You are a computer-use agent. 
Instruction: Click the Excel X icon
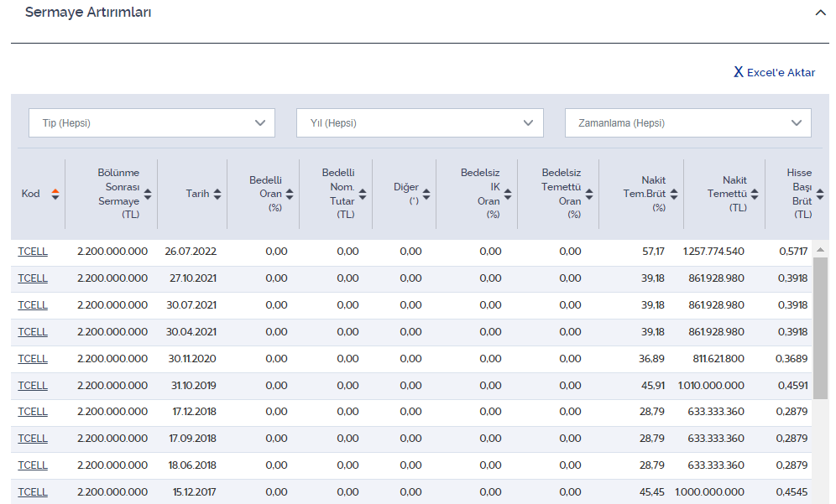(x=739, y=72)
